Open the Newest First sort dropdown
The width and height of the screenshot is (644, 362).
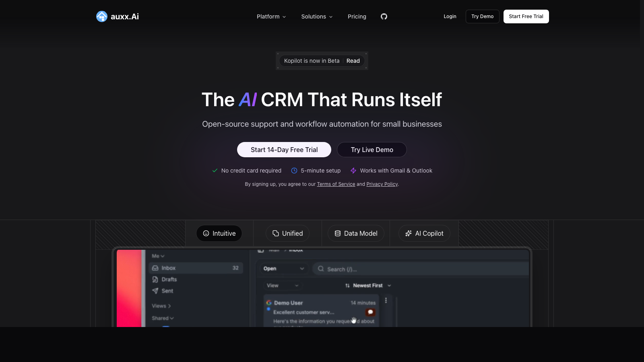tap(368, 286)
